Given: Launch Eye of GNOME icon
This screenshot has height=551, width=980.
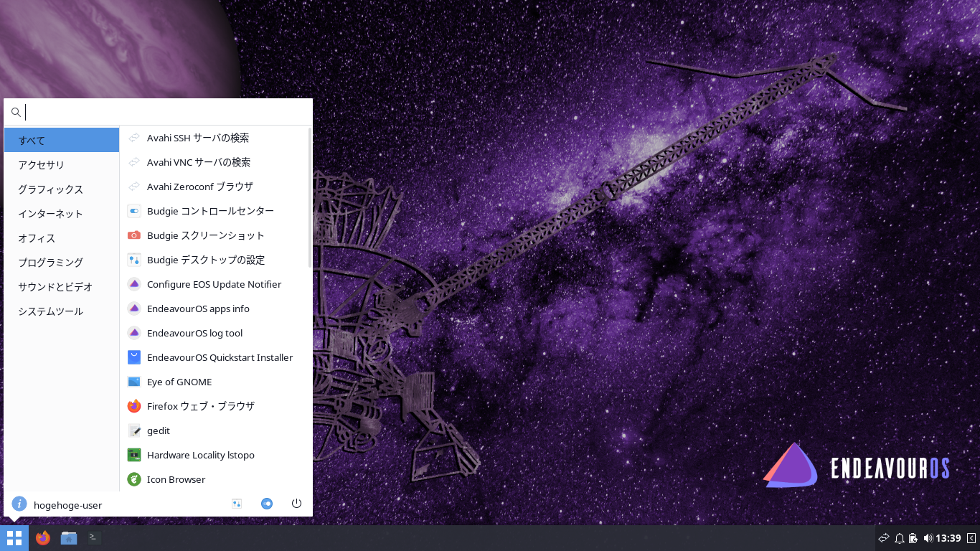Looking at the screenshot, I should [134, 382].
